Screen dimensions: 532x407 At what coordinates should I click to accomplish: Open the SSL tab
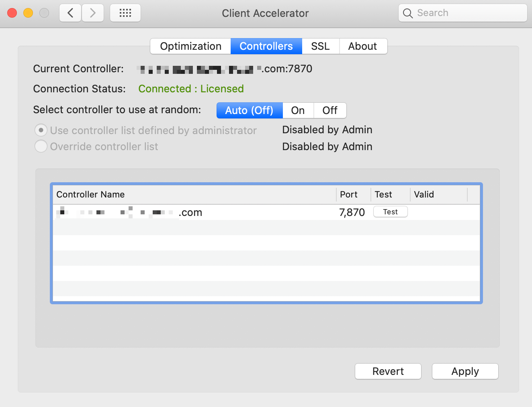click(321, 46)
